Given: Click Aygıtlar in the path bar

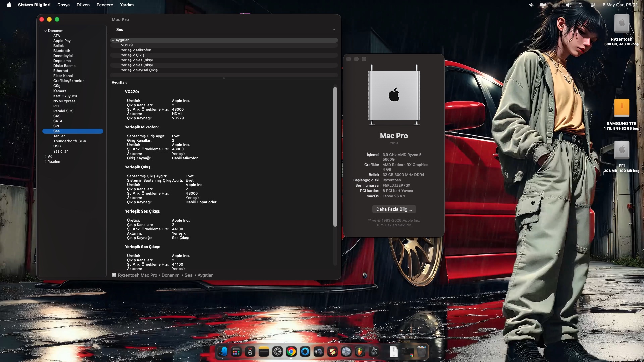Looking at the screenshot, I should (205, 275).
